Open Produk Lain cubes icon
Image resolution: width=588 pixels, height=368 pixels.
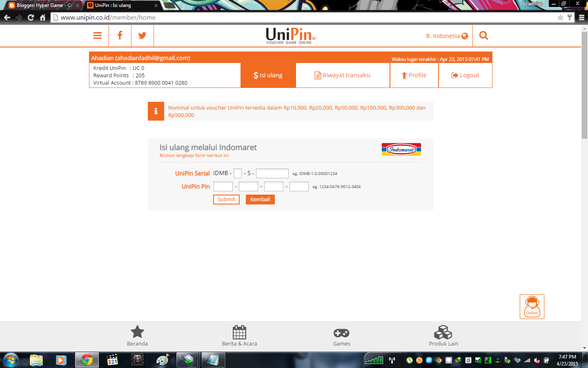443,332
